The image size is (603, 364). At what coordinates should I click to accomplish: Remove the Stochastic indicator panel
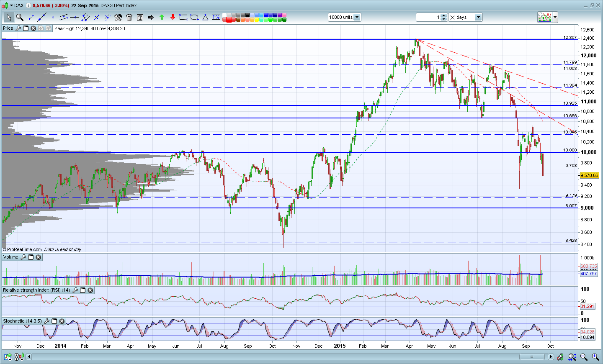[x=62, y=321]
